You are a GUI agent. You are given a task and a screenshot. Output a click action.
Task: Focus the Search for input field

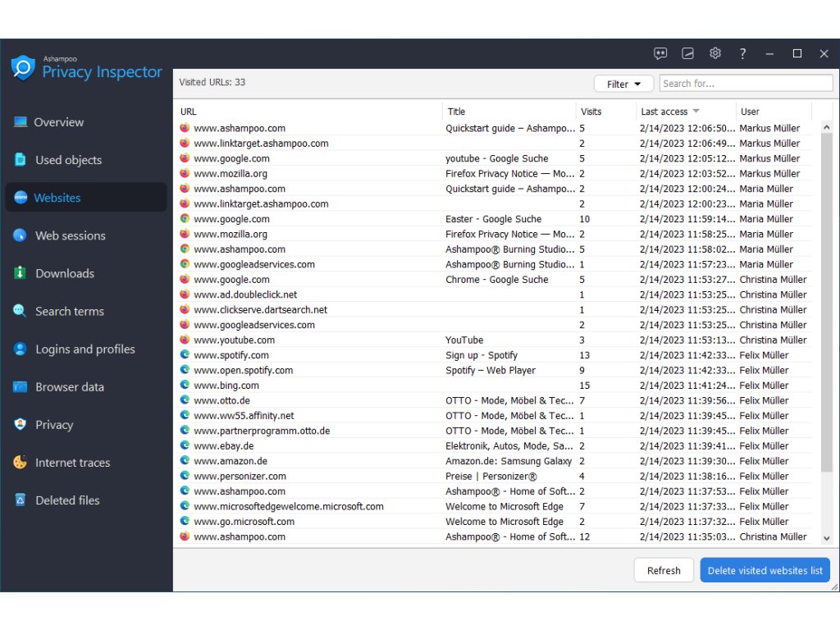746,84
